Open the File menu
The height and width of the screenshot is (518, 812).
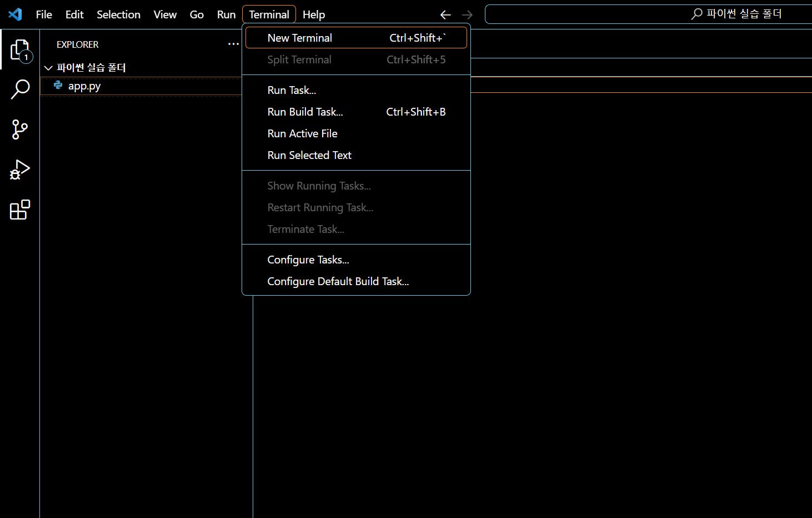[x=44, y=14]
